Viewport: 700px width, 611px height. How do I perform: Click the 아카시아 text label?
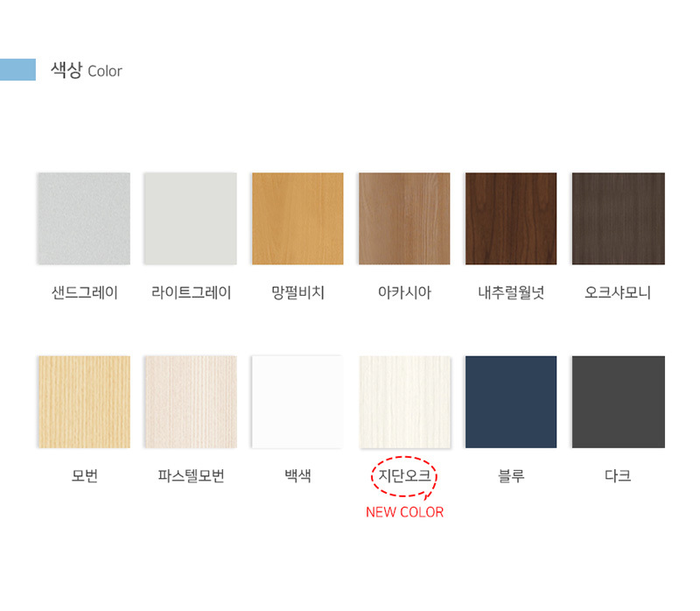[x=404, y=292]
